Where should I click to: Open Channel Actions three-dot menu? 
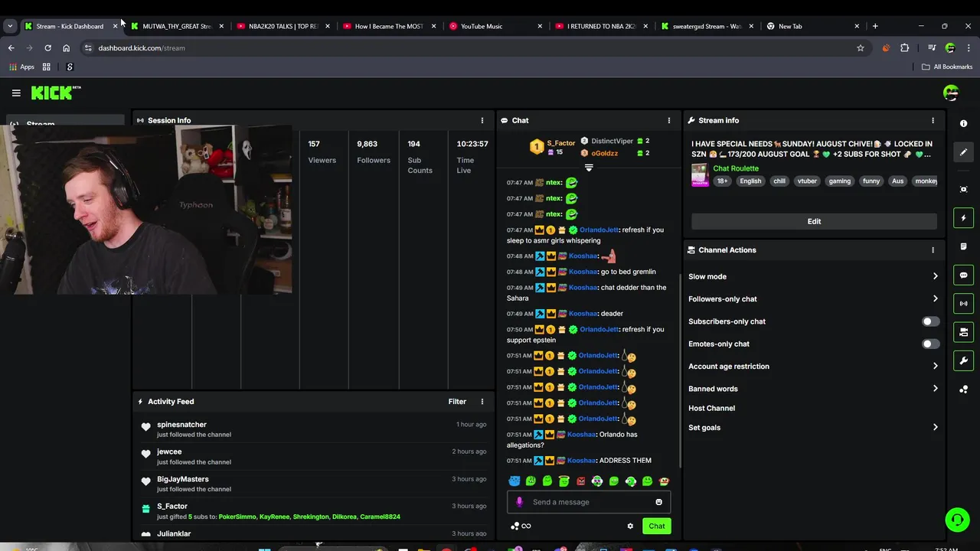tap(933, 249)
